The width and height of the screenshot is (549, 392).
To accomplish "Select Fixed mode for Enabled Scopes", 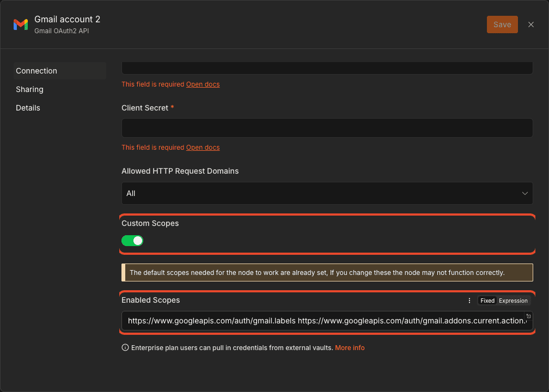I will click(x=487, y=301).
